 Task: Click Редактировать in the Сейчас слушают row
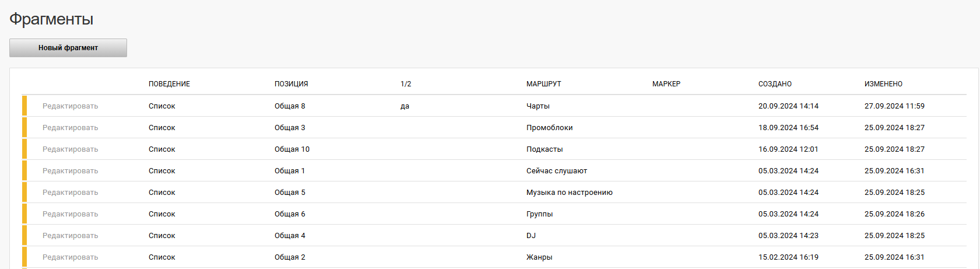coord(70,171)
